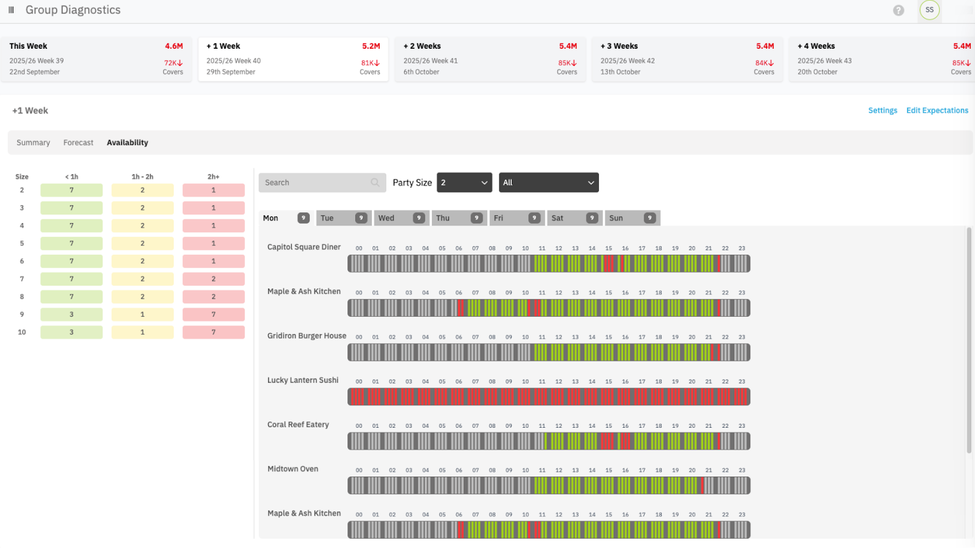Click the Wed tab count badge
This screenshot has height=560, width=975.
419,218
